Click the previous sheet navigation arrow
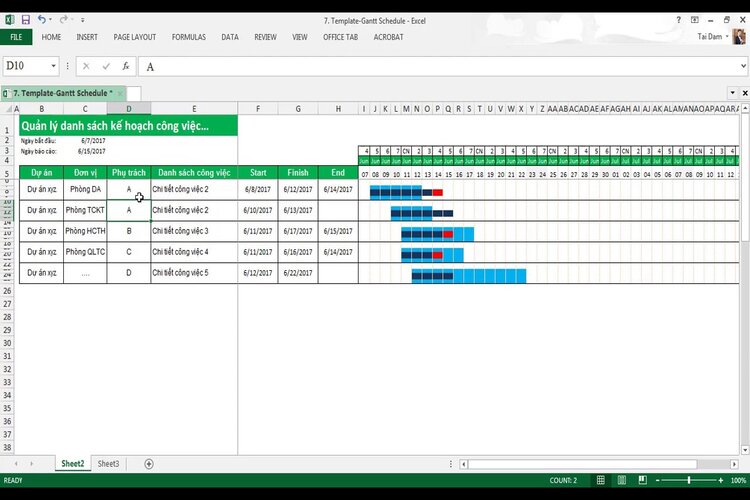This screenshot has height=500, width=750. [16, 464]
